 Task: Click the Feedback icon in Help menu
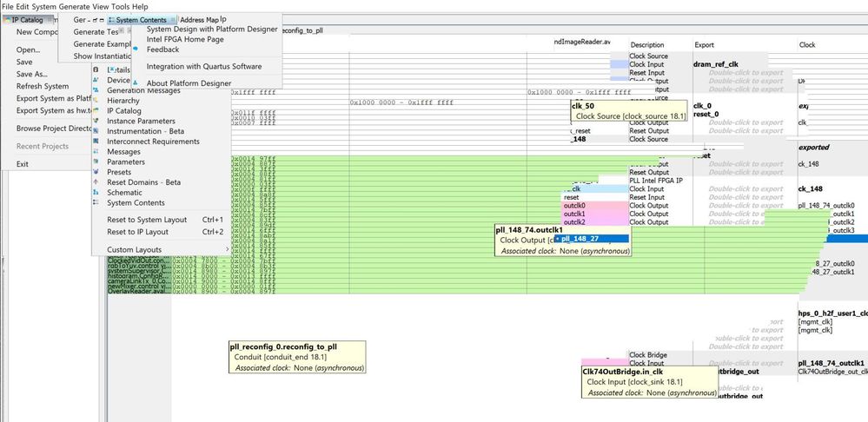pos(136,49)
